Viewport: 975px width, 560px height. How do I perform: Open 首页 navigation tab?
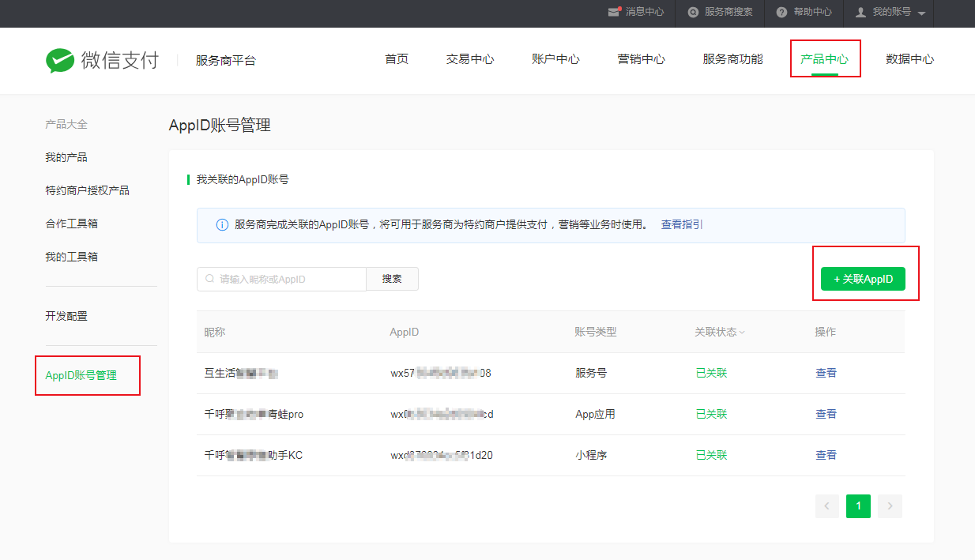397,59
